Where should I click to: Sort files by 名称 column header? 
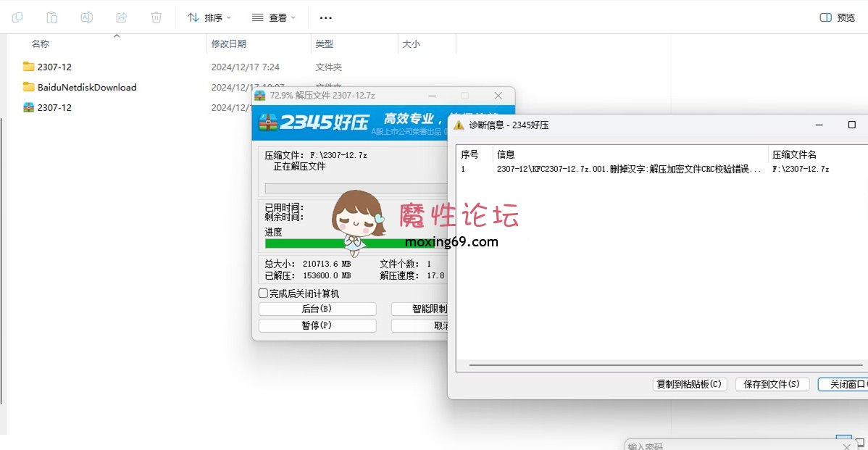tap(41, 43)
